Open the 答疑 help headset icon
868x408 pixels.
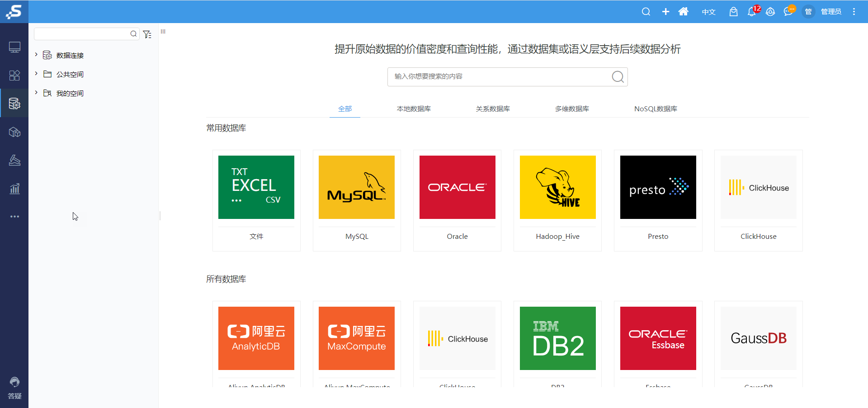click(x=14, y=388)
